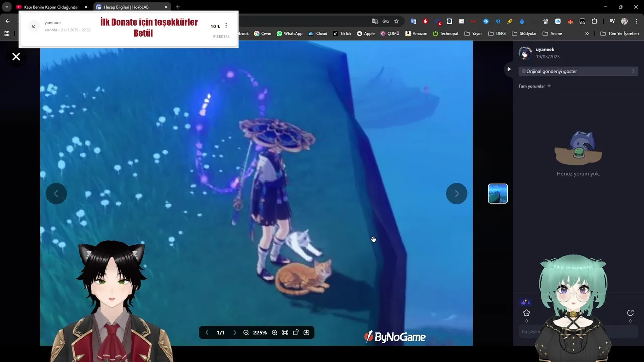Image resolution: width=644 pixels, height=362 pixels.
Task: Click the like reaction icon with count 6
Action: pyautogui.click(x=525, y=302)
